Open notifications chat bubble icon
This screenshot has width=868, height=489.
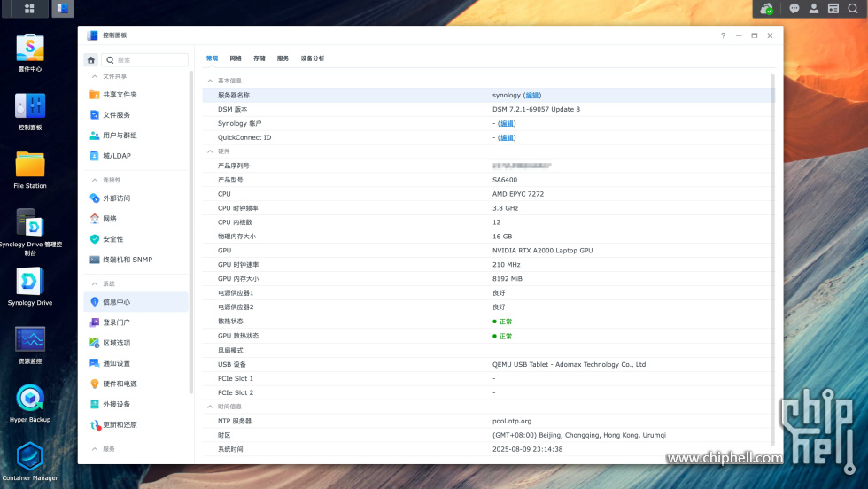(x=794, y=8)
